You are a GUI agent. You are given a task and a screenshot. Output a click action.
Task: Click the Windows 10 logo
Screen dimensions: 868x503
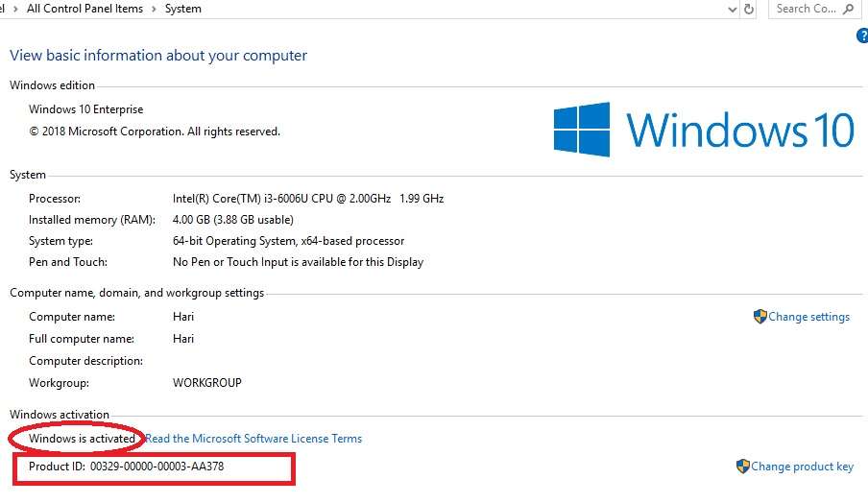click(704, 130)
